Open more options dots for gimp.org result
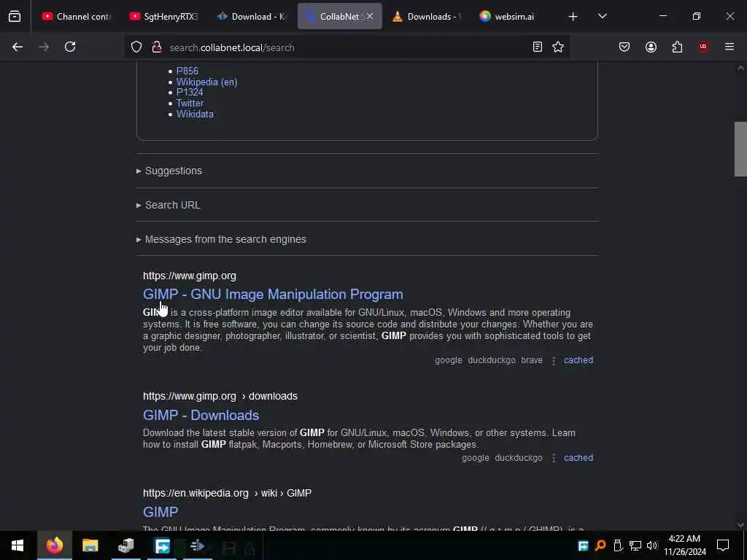Image resolution: width=747 pixels, height=560 pixels. point(554,361)
